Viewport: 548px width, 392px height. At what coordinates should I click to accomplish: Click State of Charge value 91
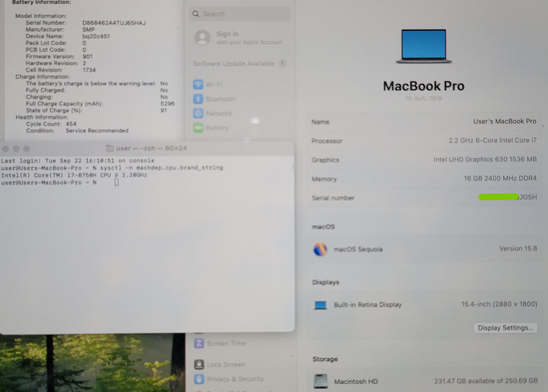(163, 110)
